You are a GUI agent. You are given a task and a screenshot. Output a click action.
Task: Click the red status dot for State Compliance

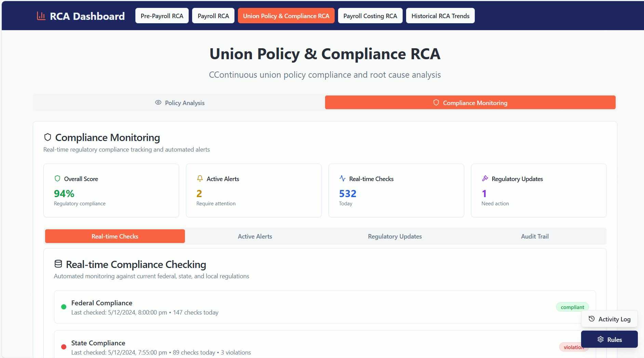[64, 347]
